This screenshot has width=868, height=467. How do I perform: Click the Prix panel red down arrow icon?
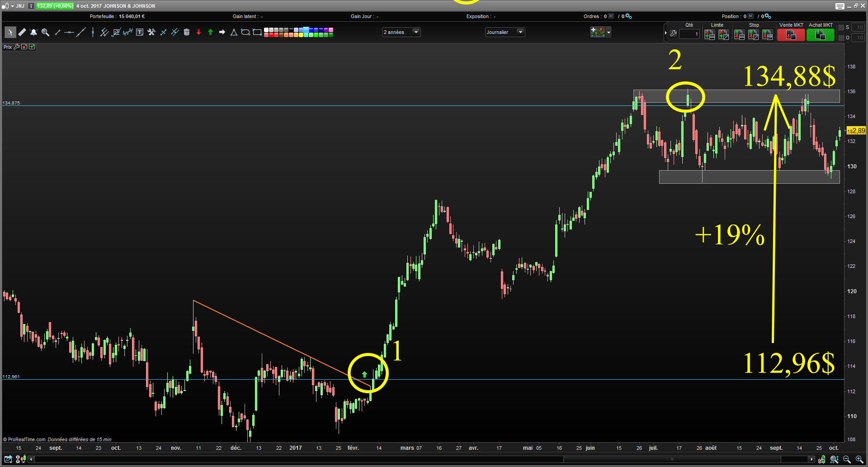(24, 47)
